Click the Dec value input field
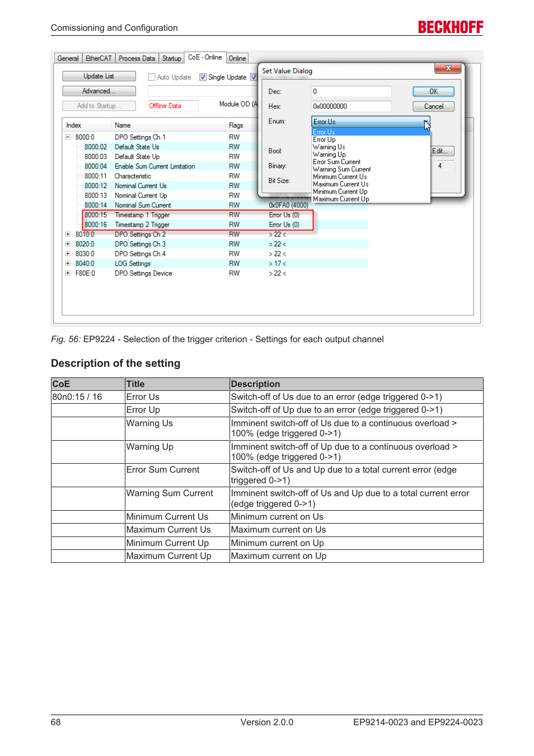 (351, 91)
